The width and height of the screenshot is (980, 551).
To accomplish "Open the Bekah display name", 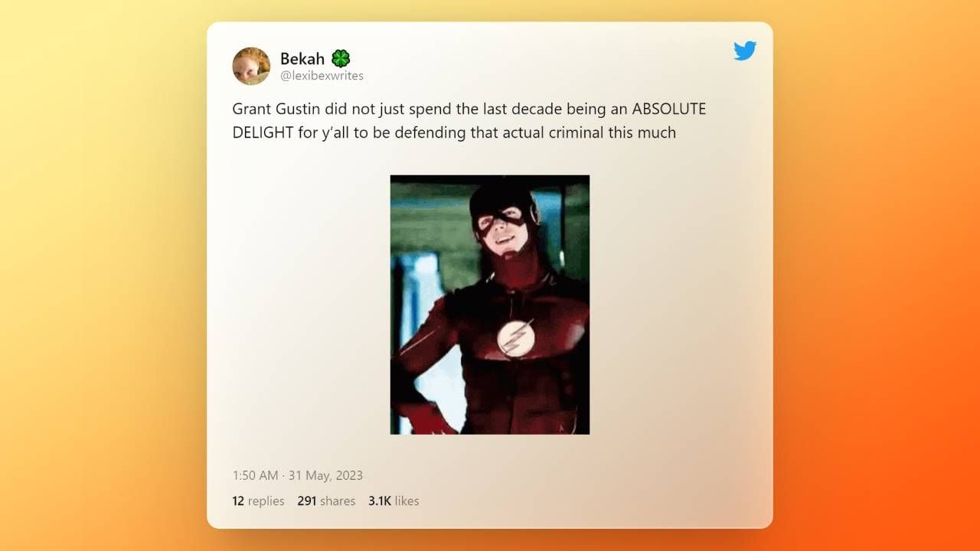I will (302, 59).
